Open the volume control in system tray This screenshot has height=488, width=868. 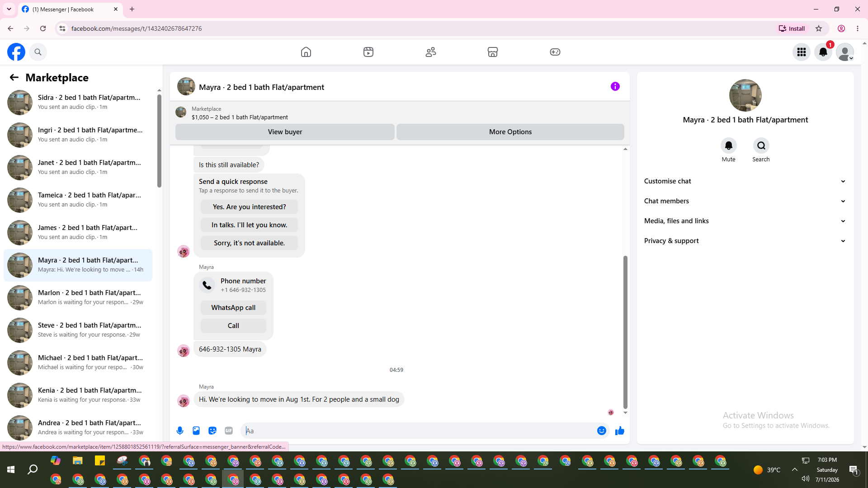(805, 479)
